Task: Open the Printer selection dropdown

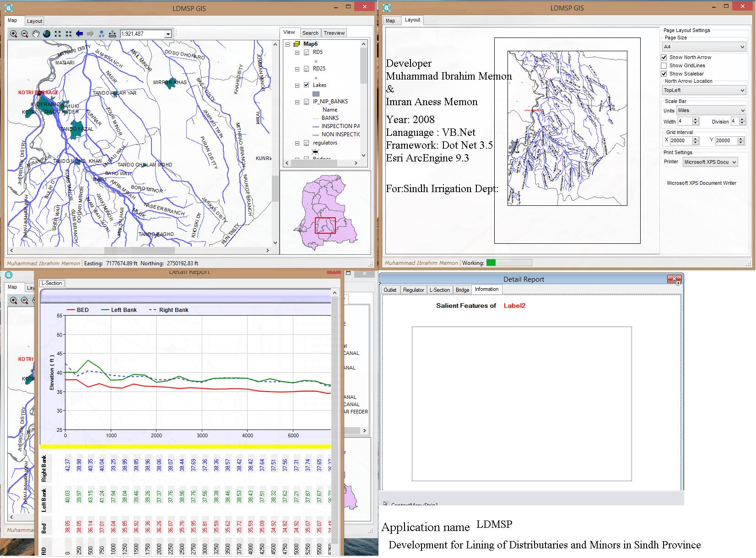Action: [710, 162]
